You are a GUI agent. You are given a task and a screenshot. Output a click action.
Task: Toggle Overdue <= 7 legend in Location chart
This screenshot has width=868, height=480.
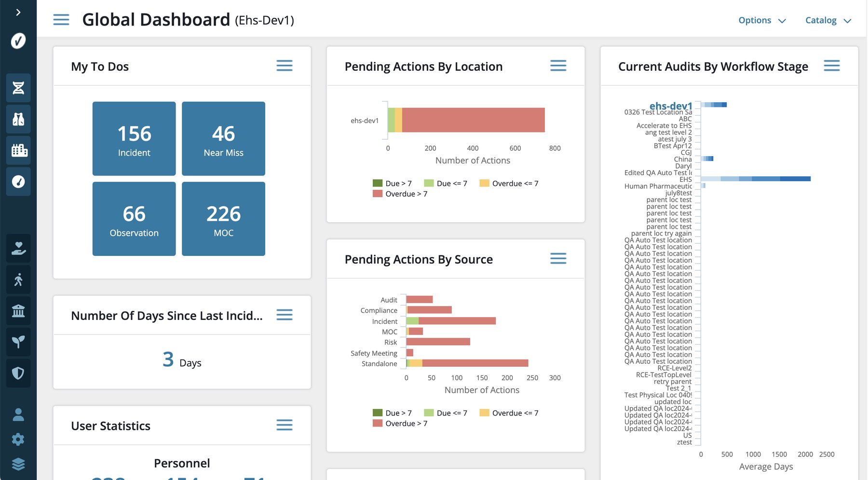point(509,184)
